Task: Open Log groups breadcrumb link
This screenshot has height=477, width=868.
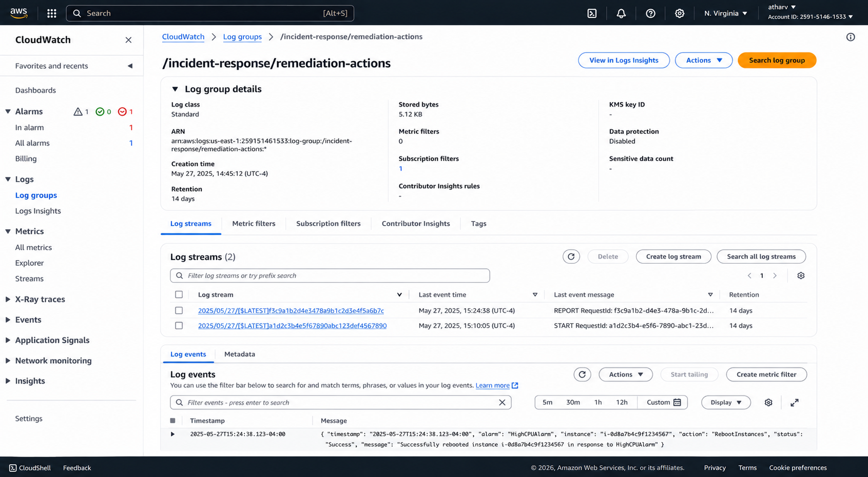Action: click(242, 37)
